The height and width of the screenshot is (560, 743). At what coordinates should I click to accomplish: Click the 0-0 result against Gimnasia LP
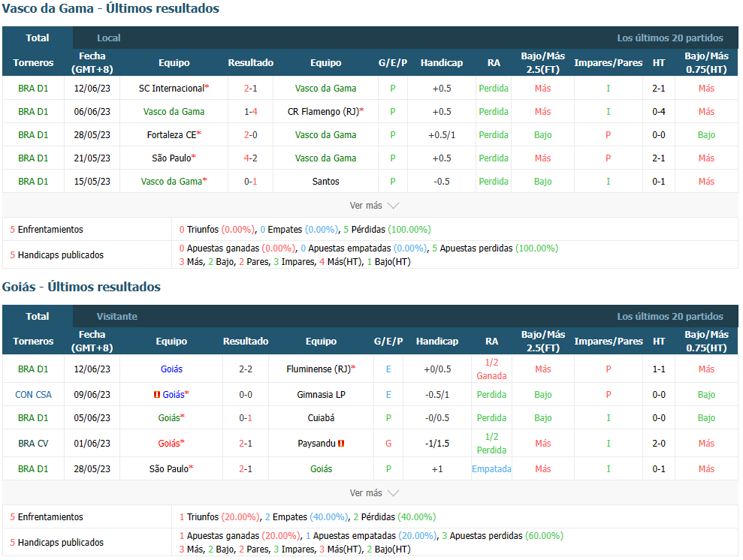pos(246,394)
